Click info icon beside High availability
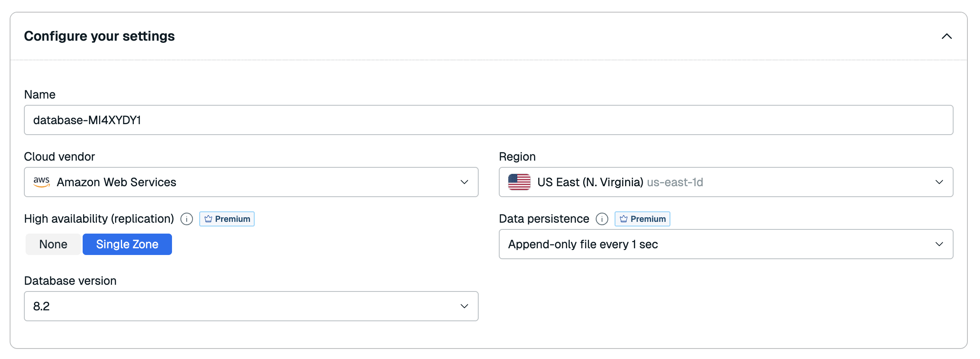This screenshot has width=980, height=359. click(187, 219)
